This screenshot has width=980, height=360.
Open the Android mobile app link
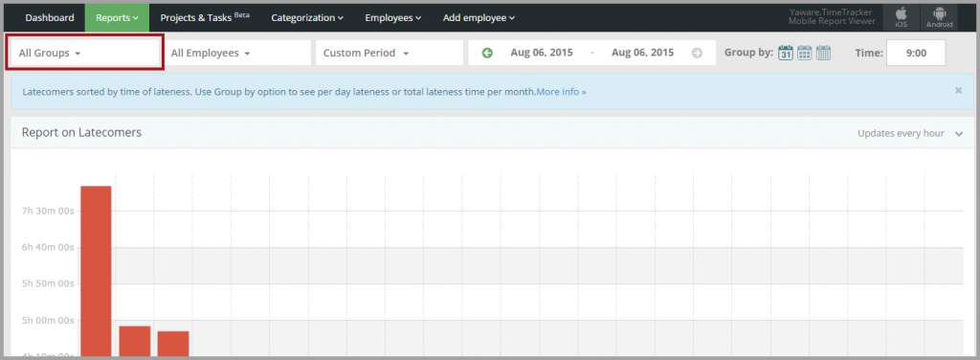tap(940, 17)
